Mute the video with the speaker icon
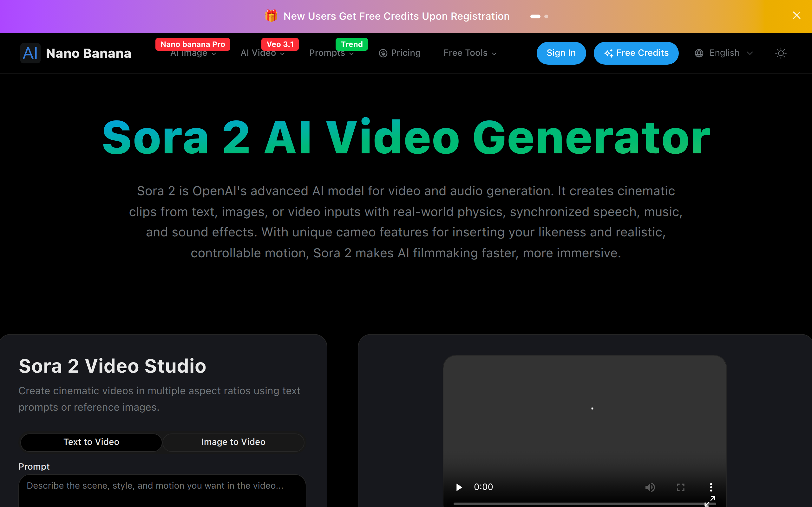This screenshot has width=812, height=507. pyautogui.click(x=650, y=487)
